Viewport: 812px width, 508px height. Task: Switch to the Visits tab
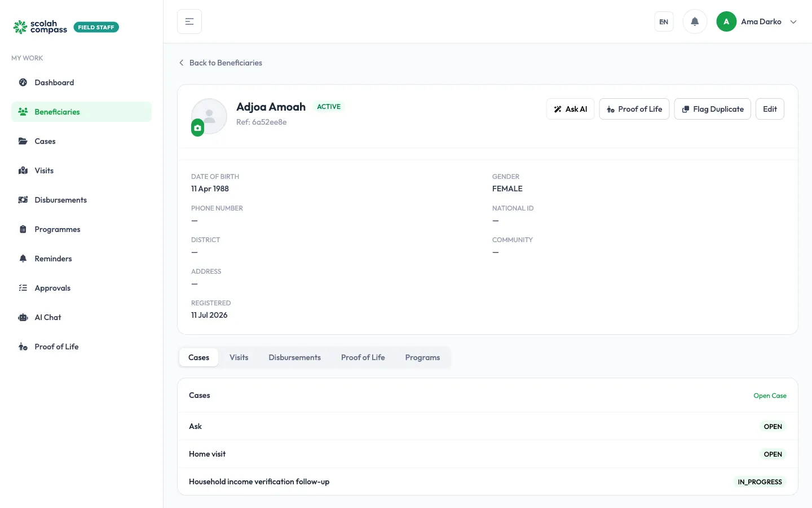(239, 357)
